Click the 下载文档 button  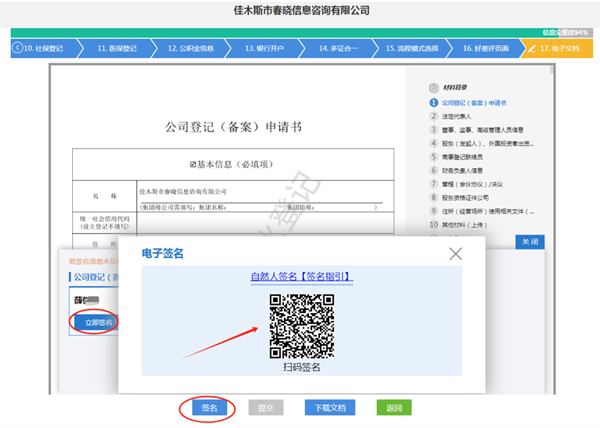[330, 408]
